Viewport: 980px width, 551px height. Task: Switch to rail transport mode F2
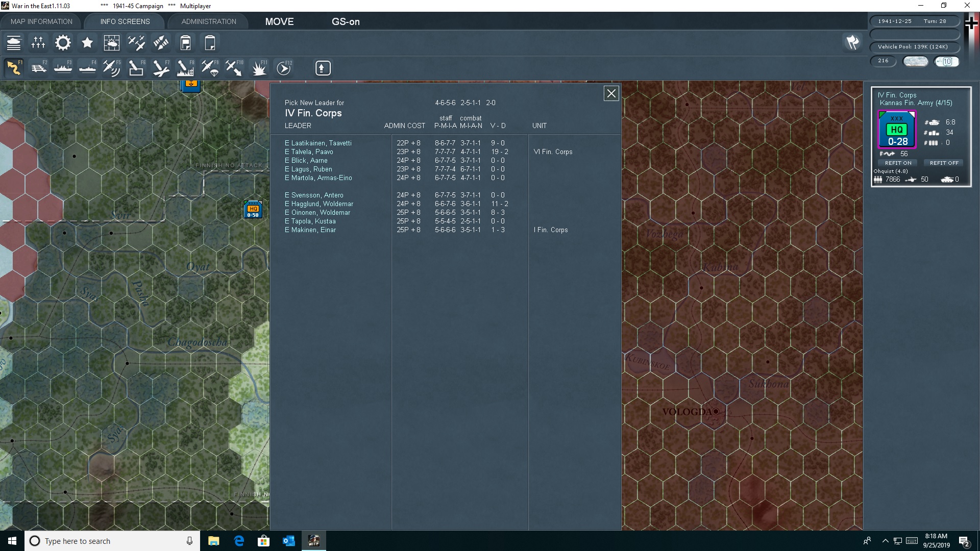tap(39, 67)
